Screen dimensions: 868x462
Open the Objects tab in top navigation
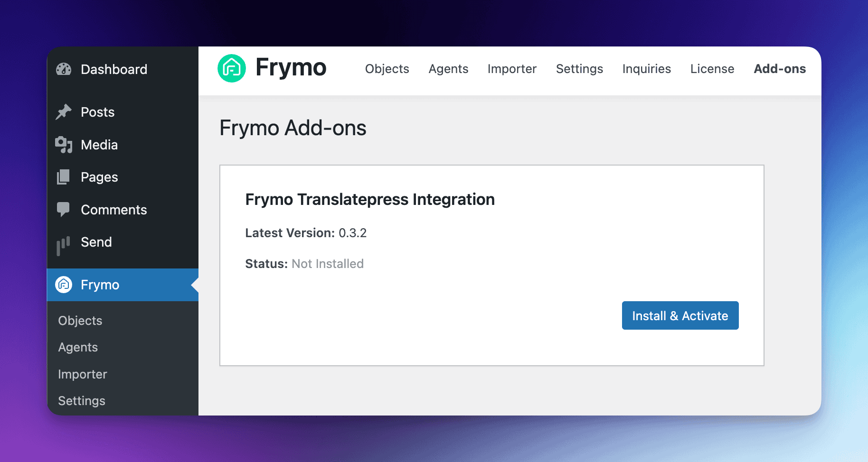(x=387, y=69)
